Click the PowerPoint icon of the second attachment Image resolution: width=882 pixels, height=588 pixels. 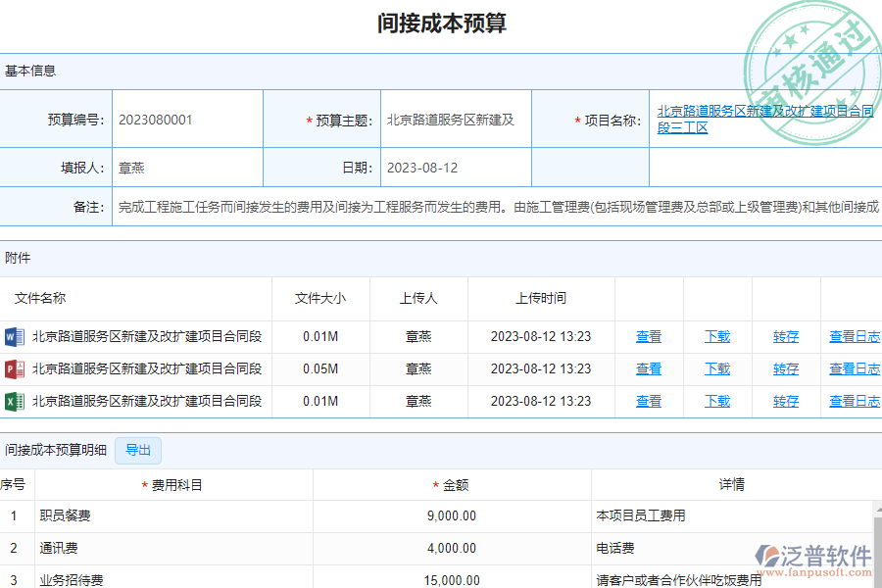(x=14, y=368)
